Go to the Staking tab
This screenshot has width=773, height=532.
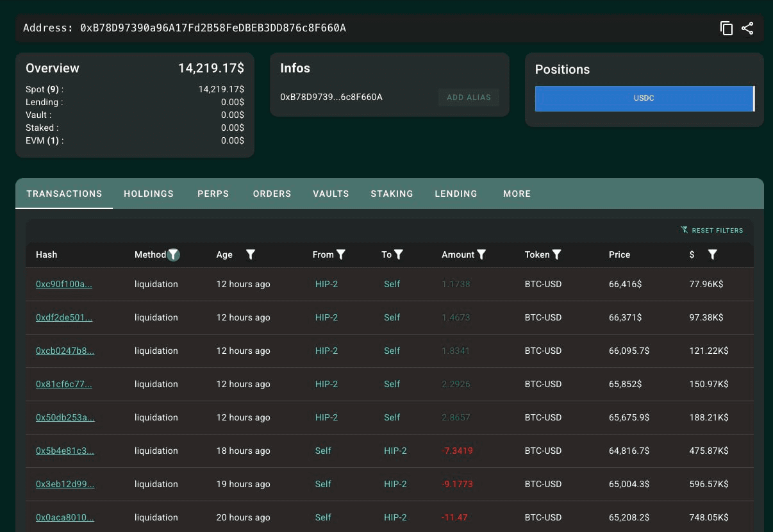tap(392, 194)
